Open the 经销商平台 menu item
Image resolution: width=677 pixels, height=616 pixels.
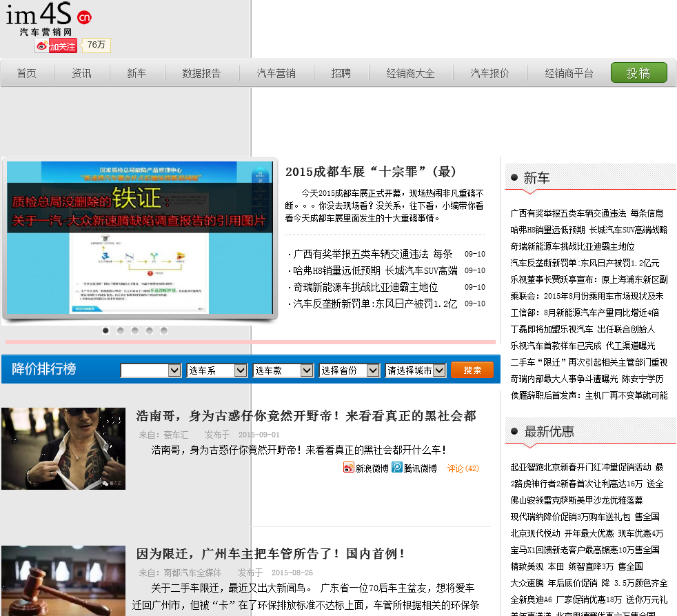pyautogui.click(x=569, y=73)
